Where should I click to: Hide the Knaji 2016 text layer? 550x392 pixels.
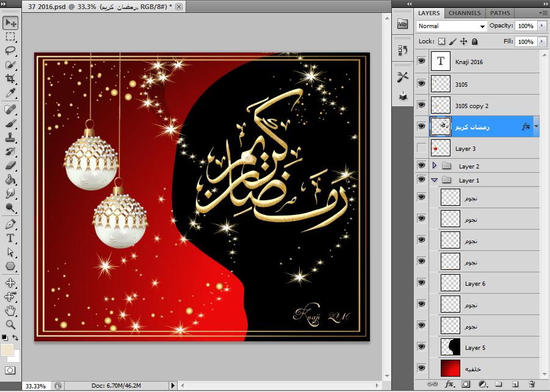(421, 62)
